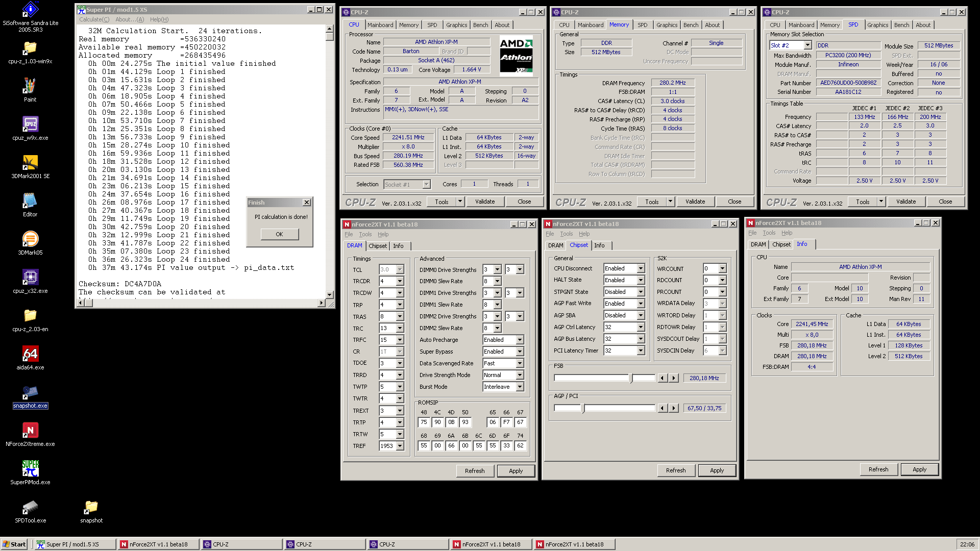This screenshot has height=551, width=980.
Task: Switch to Mainboard tab in first CPU-Z
Action: click(x=380, y=25)
